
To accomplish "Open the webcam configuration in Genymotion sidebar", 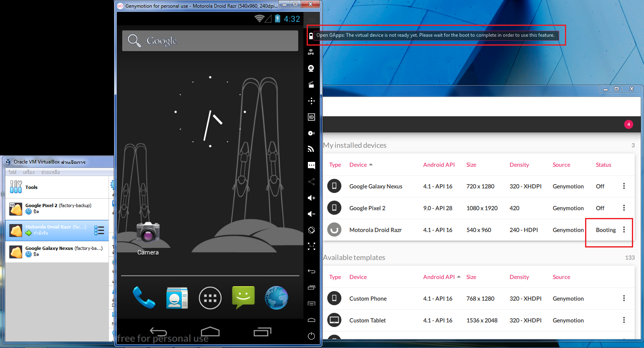I will 311,68.
